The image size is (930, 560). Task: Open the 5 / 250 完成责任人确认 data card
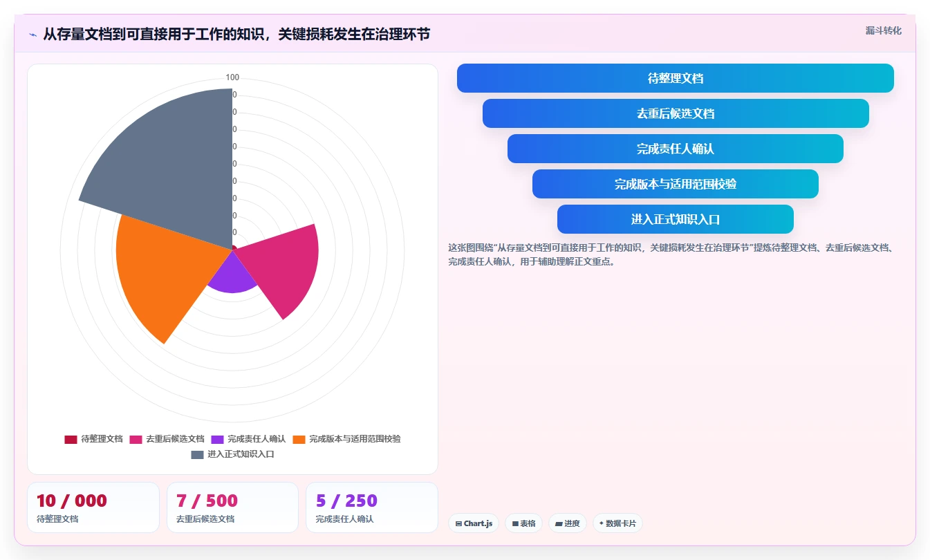pos(372,507)
